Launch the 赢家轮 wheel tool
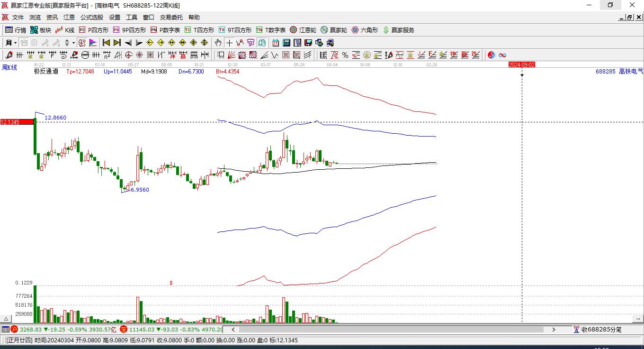Screen dimensions: 644x349 point(334,30)
